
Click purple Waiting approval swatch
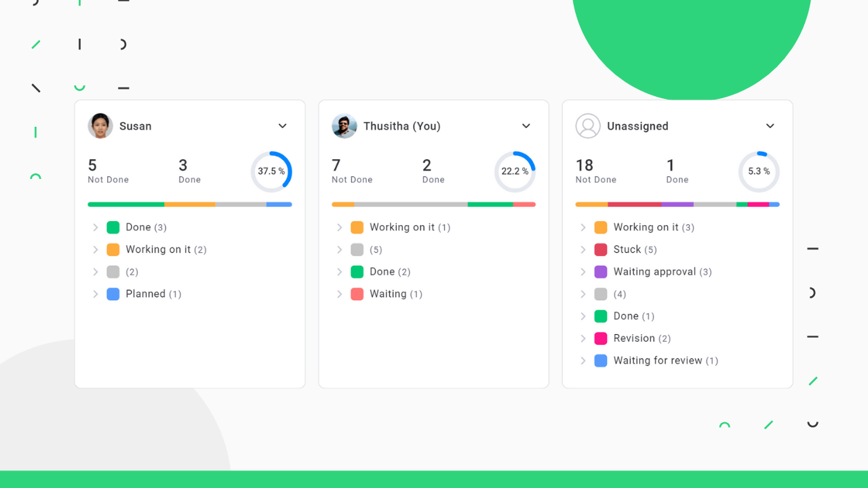point(601,272)
